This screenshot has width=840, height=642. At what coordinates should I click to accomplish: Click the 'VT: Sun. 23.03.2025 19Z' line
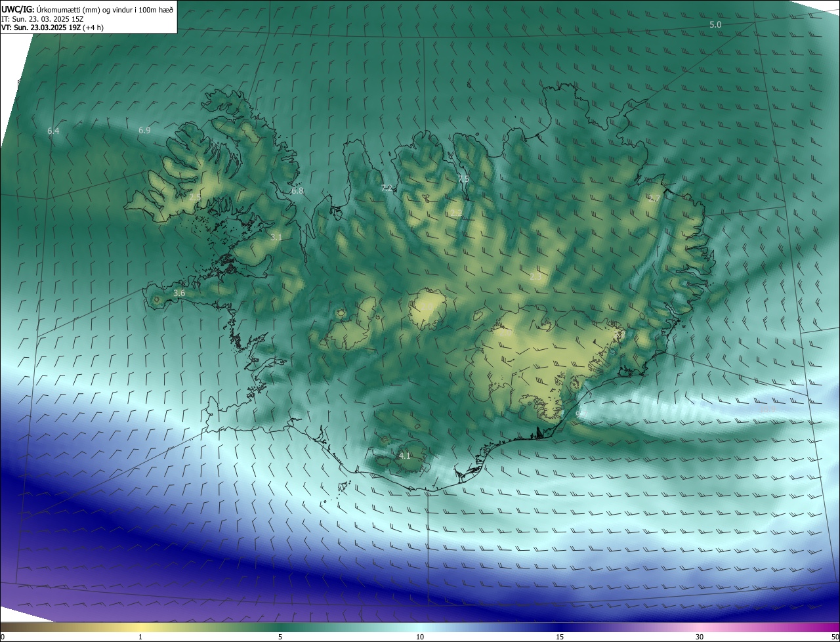tap(52, 28)
